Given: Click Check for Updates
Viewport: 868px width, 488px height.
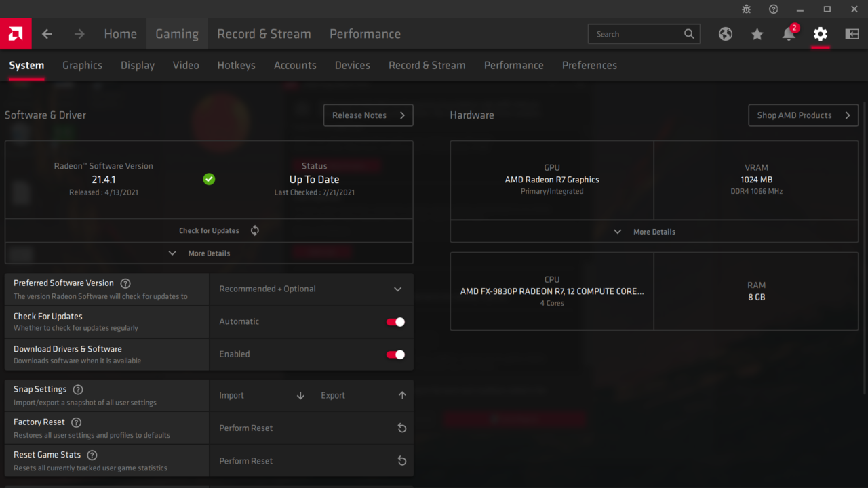Looking at the screenshot, I should pyautogui.click(x=209, y=230).
